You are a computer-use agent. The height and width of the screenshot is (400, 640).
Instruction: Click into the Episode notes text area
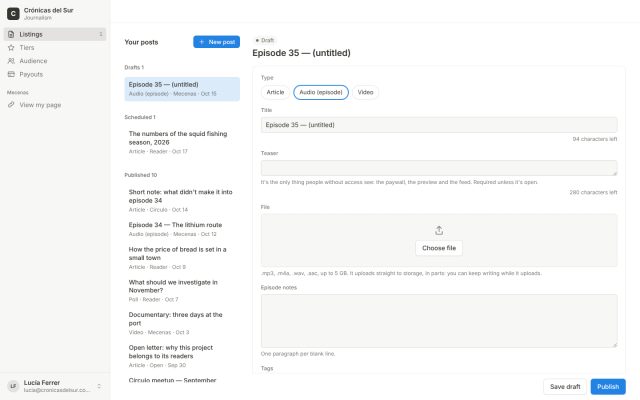coord(439,321)
